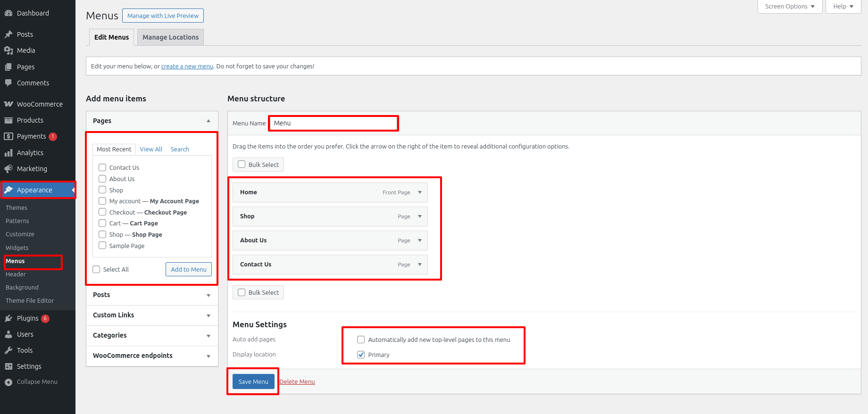Open the Screen Options dropdown
Image resolution: width=868 pixels, height=414 pixels.
pyautogui.click(x=790, y=7)
